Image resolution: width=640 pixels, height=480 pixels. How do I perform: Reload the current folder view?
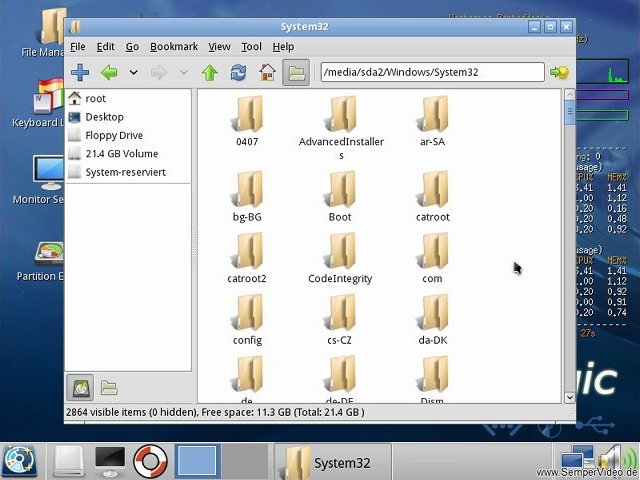238,72
